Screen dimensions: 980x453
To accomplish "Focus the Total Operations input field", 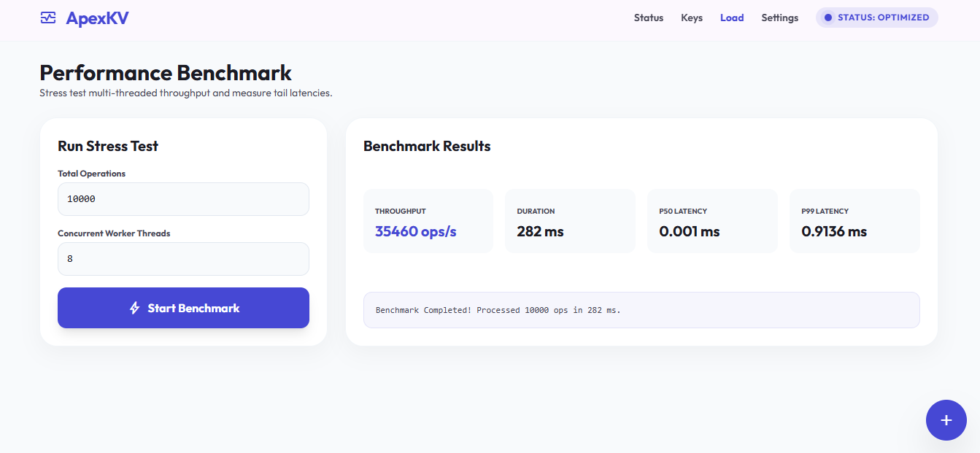I will [x=183, y=199].
